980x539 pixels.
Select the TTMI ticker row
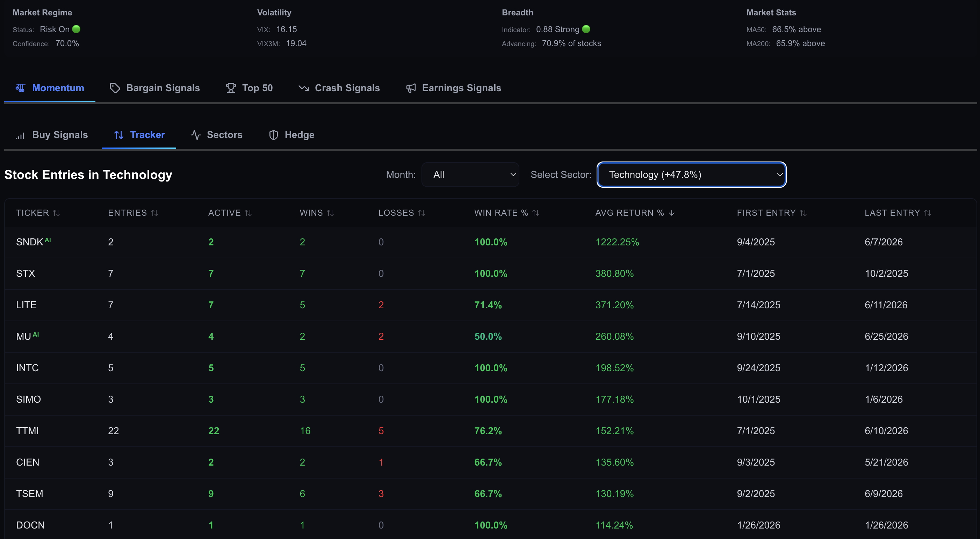(x=490, y=431)
